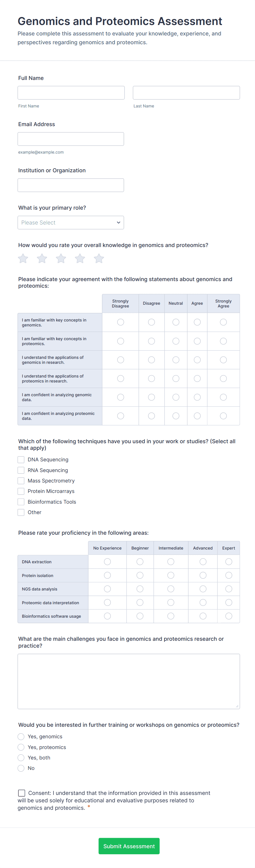Submit the assessment form
The height and width of the screenshot is (868, 255).
click(129, 846)
